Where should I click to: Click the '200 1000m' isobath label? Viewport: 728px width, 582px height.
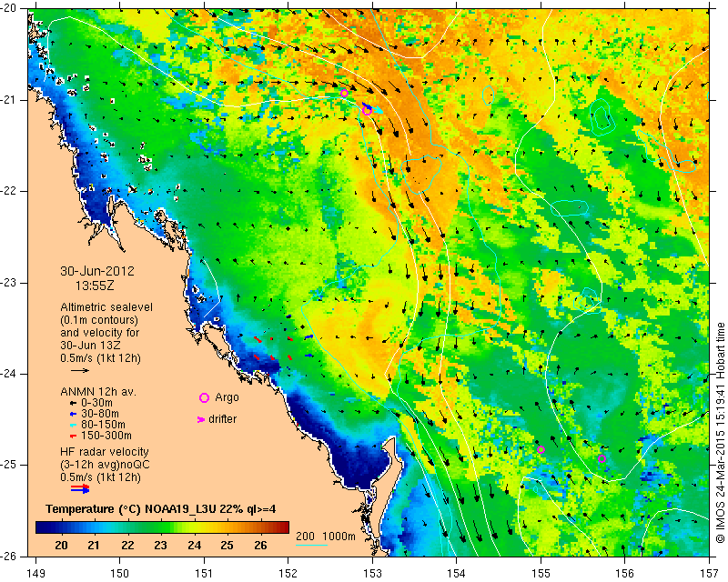pos(326,536)
